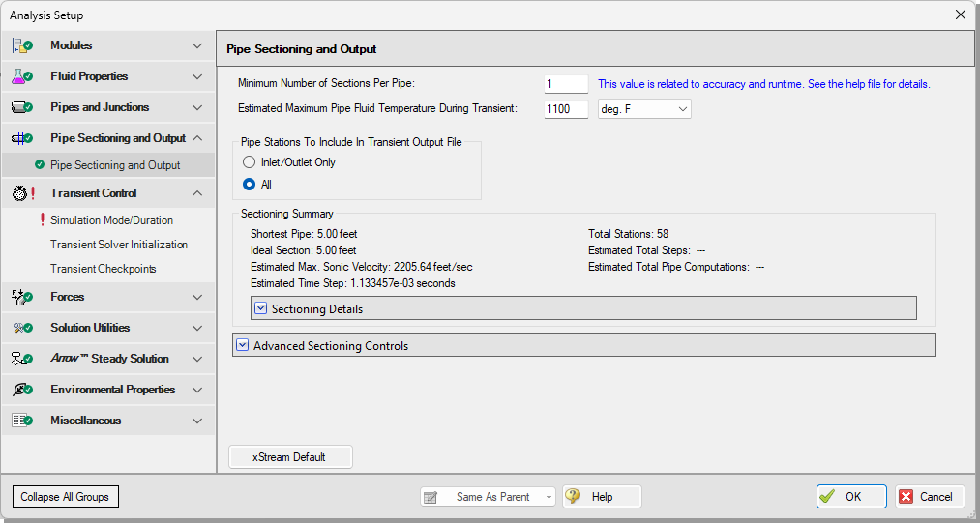Expand Advanced Sectioning Controls

pyautogui.click(x=243, y=345)
